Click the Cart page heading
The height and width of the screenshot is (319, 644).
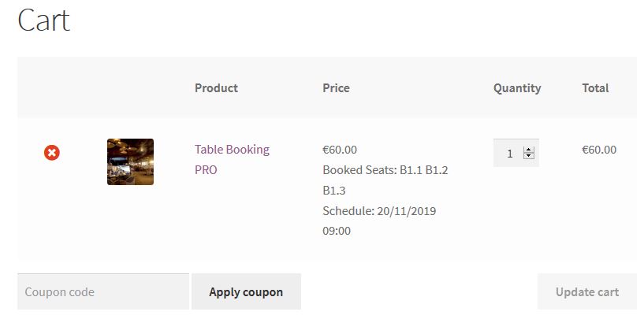tap(44, 20)
